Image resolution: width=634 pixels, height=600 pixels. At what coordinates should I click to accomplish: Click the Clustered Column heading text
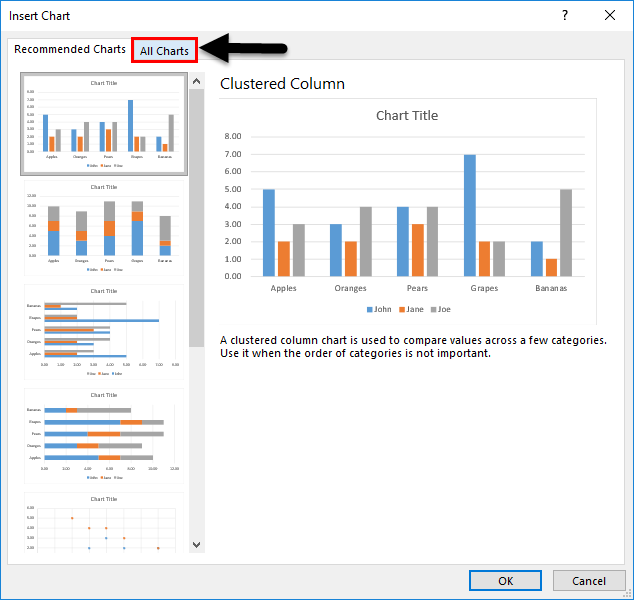282,84
